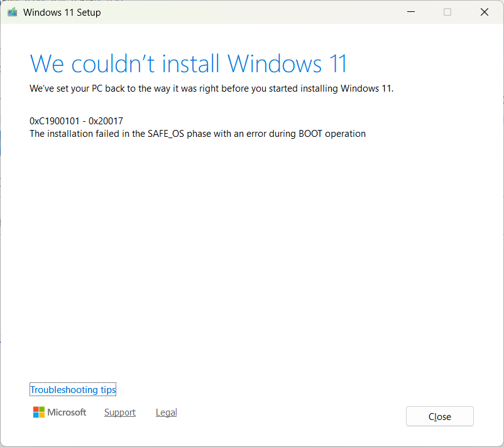Click the X to close Windows 11 Setup
The image size is (504, 447).
(484, 12)
